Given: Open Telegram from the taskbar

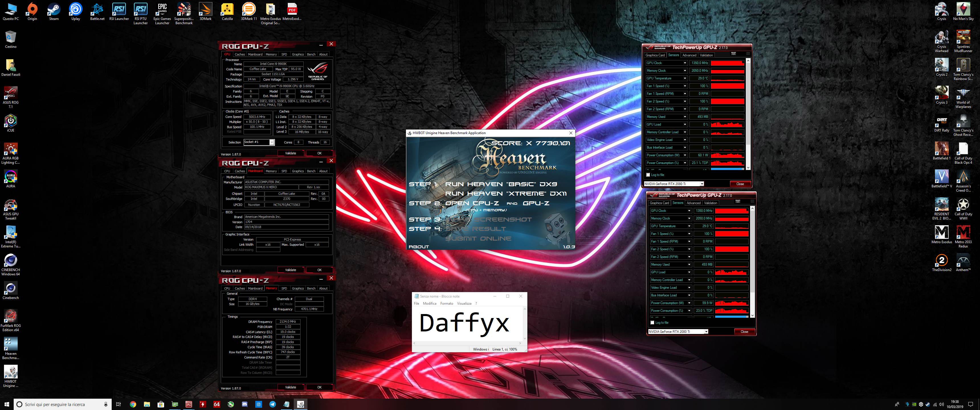Looking at the screenshot, I should point(273,404).
